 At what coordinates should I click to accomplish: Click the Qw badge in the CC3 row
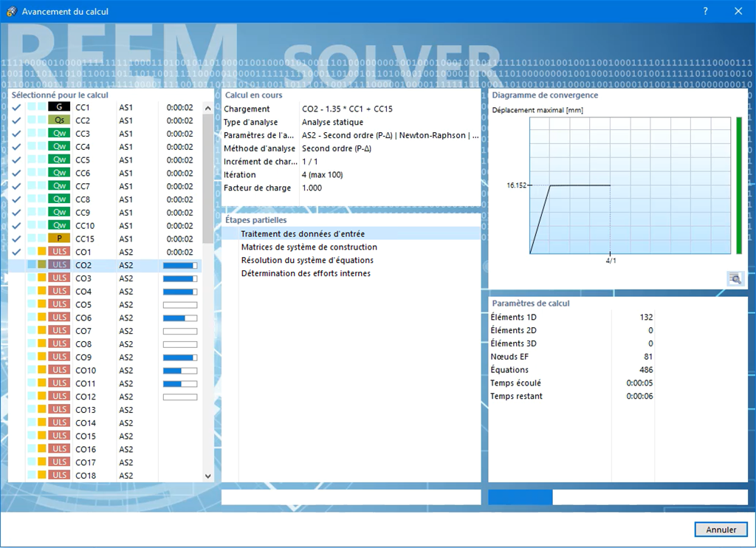59,133
